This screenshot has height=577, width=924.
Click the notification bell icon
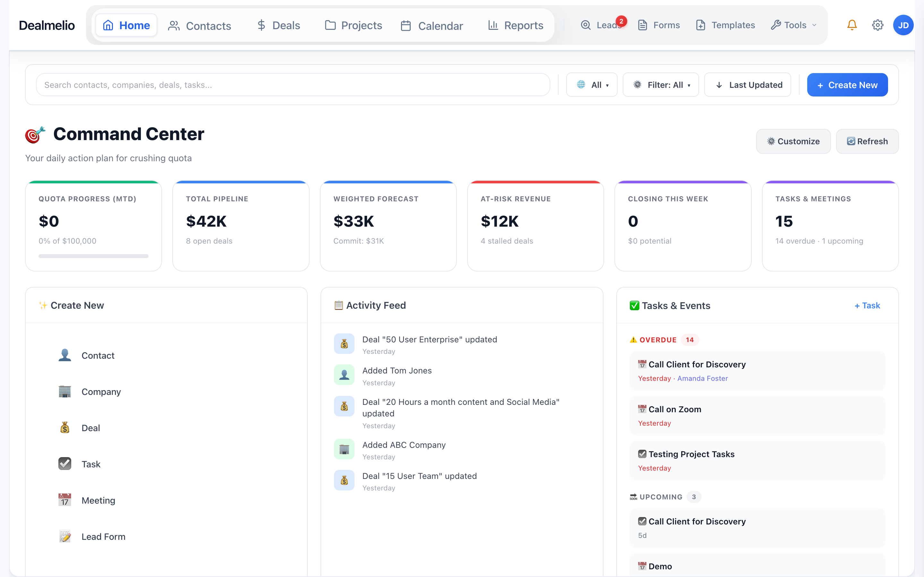pos(852,25)
